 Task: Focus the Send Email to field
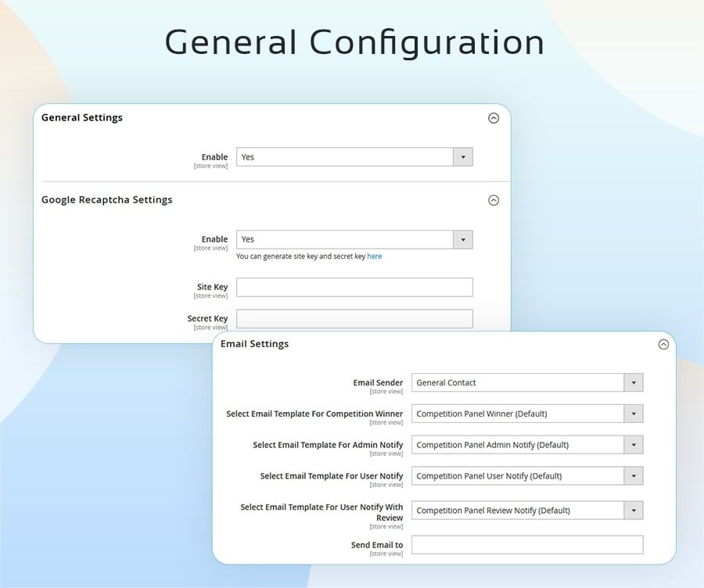[x=527, y=544]
